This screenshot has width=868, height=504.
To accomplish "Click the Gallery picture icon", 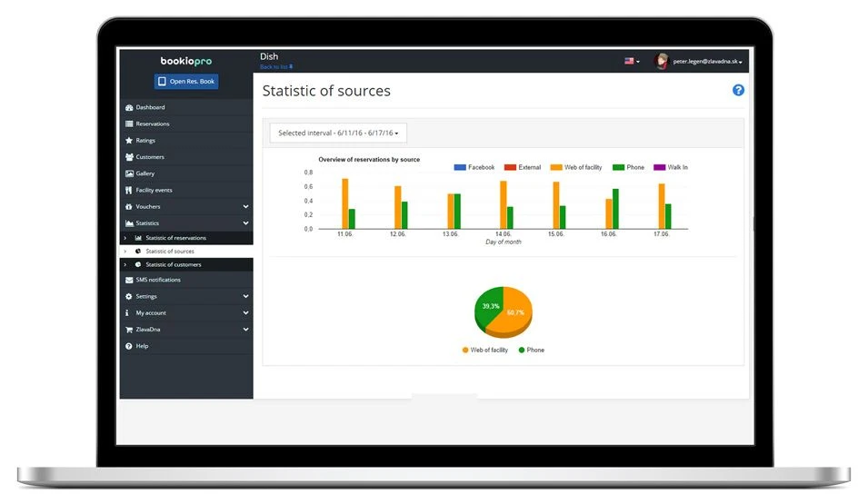I will [x=129, y=173].
